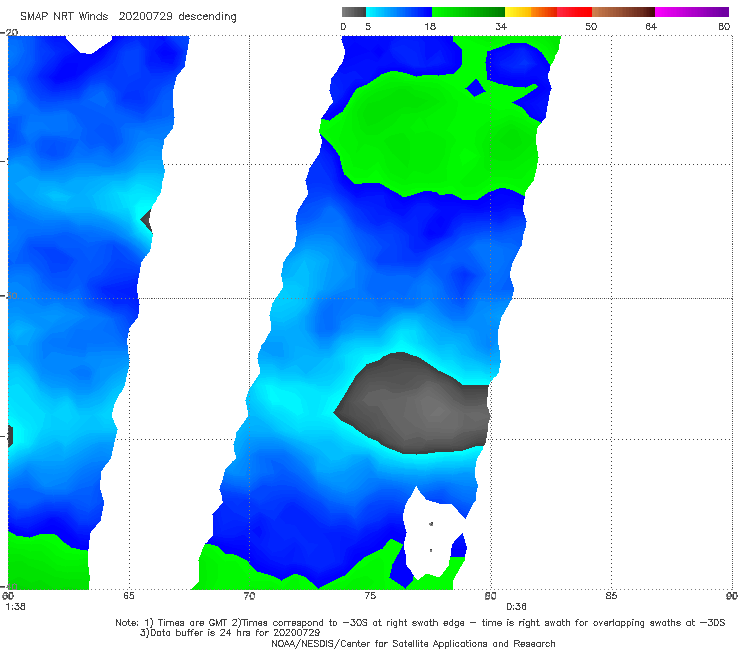The width and height of the screenshot is (740, 650).
Task: Click the swath time label "1:38"
Action: click(x=16, y=607)
